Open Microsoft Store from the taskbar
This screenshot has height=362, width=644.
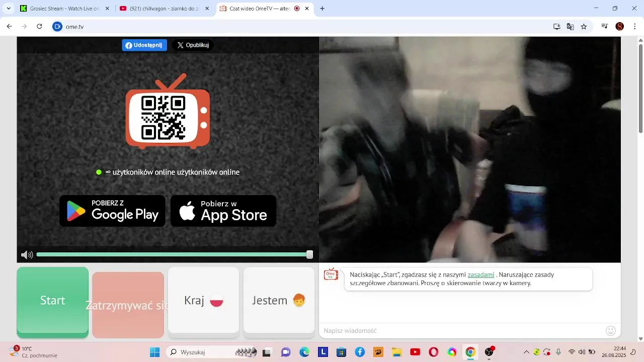341,352
